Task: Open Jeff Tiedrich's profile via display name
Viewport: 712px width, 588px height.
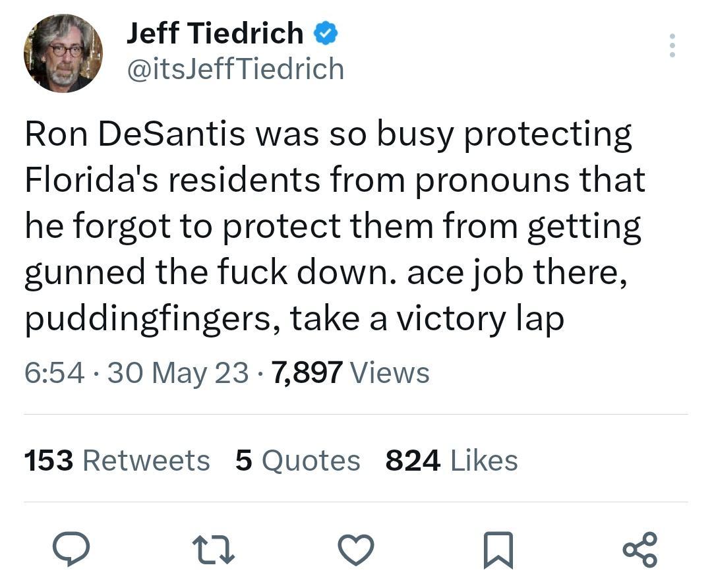Action: [x=214, y=32]
